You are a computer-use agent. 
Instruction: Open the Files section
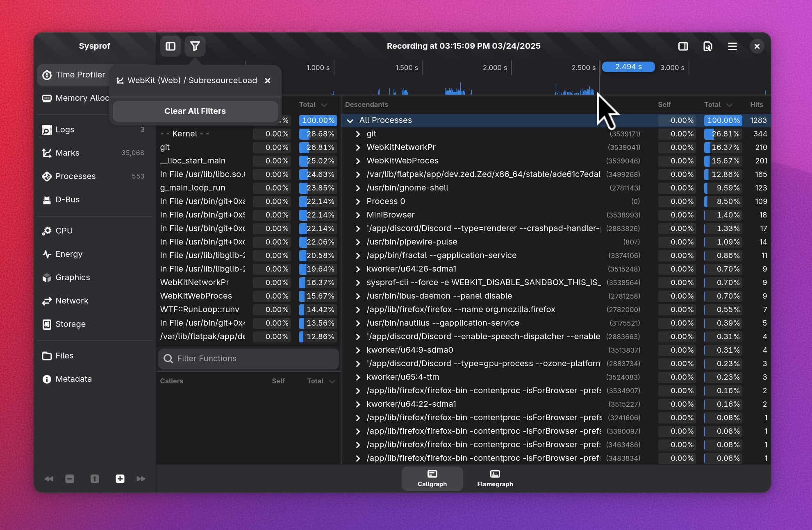(95, 356)
